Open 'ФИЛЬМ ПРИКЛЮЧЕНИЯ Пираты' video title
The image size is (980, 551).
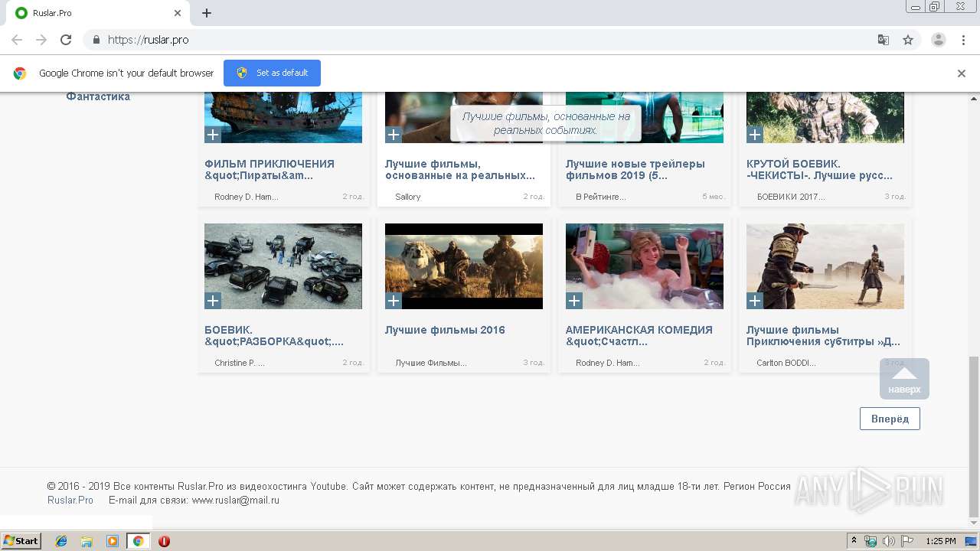269,169
